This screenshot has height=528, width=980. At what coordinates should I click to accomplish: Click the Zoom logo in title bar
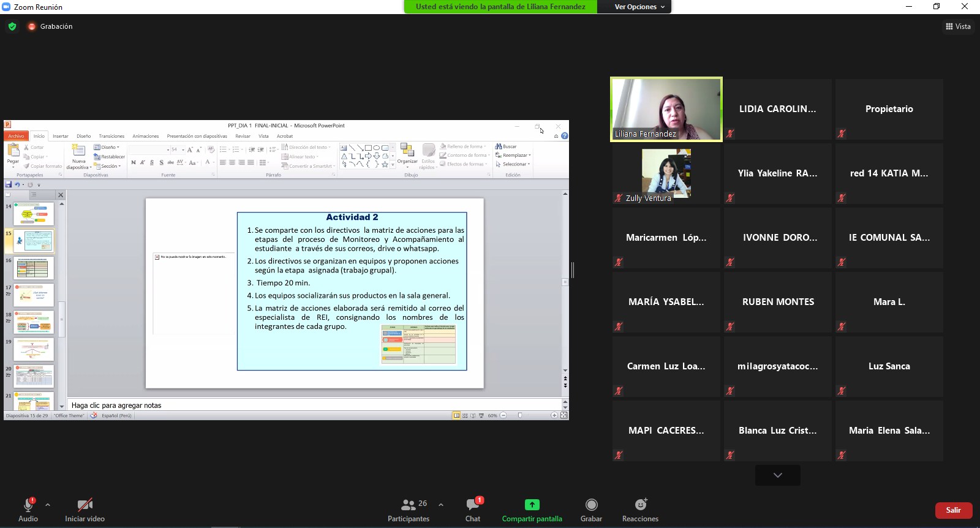pyautogui.click(x=7, y=7)
